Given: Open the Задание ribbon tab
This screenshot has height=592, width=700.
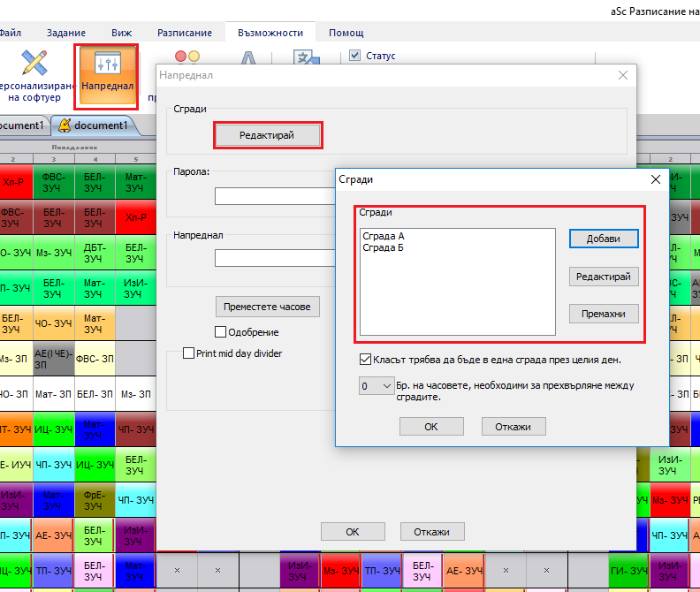Looking at the screenshot, I should point(66,33).
